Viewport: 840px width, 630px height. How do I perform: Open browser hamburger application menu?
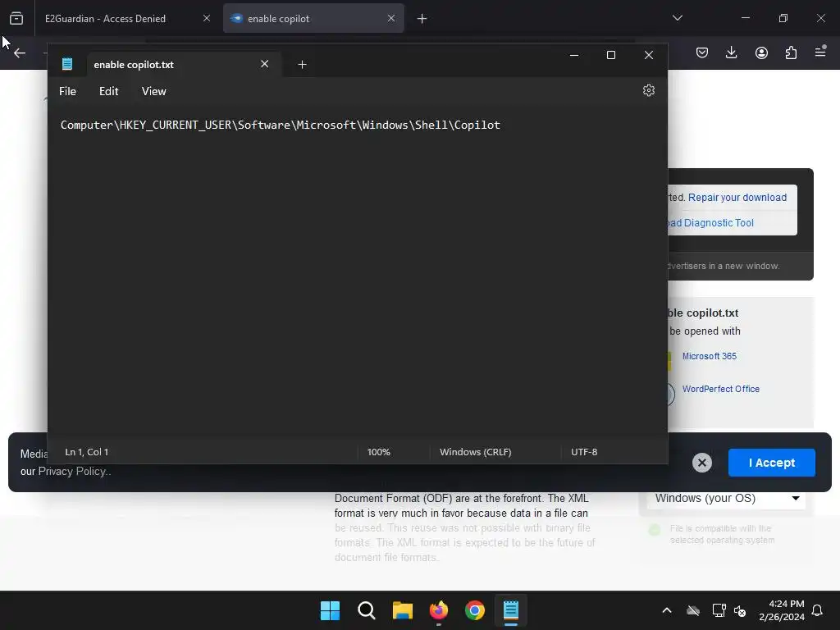pos(820,52)
